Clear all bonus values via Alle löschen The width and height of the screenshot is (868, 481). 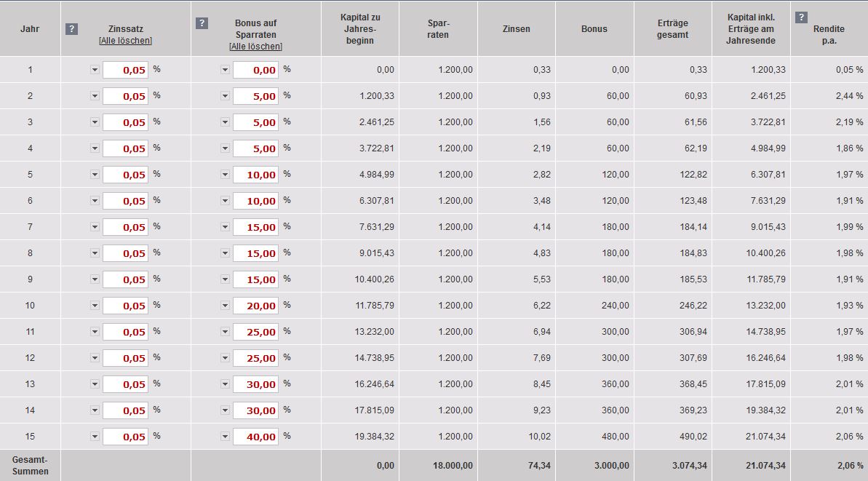coord(255,46)
